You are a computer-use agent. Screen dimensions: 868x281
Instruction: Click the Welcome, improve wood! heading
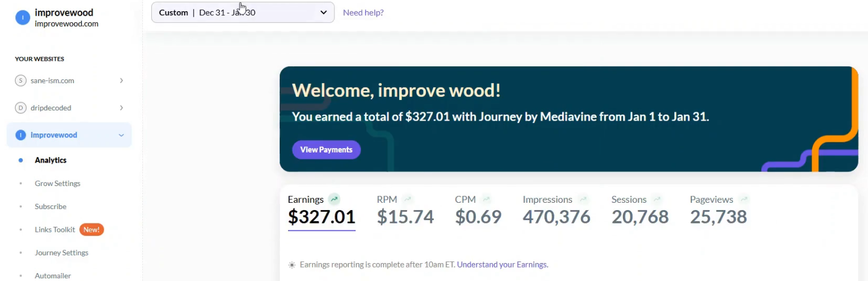click(x=396, y=91)
